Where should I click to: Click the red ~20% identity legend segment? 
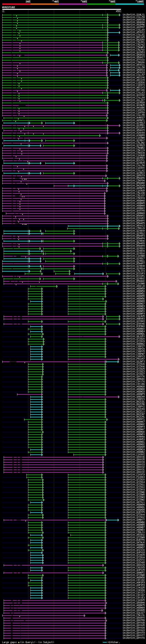coord(16,4)
